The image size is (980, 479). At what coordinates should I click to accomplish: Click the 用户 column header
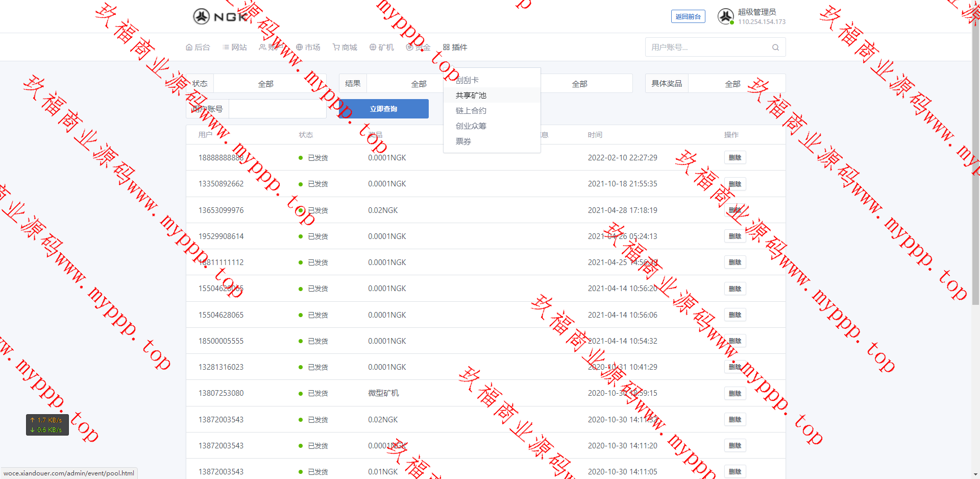(x=205, y=135)
